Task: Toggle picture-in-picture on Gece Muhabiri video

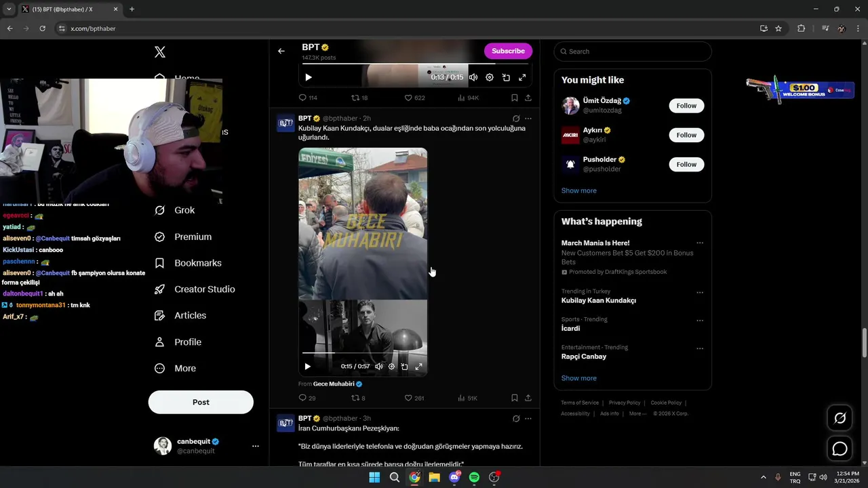Action: point(404,366)
